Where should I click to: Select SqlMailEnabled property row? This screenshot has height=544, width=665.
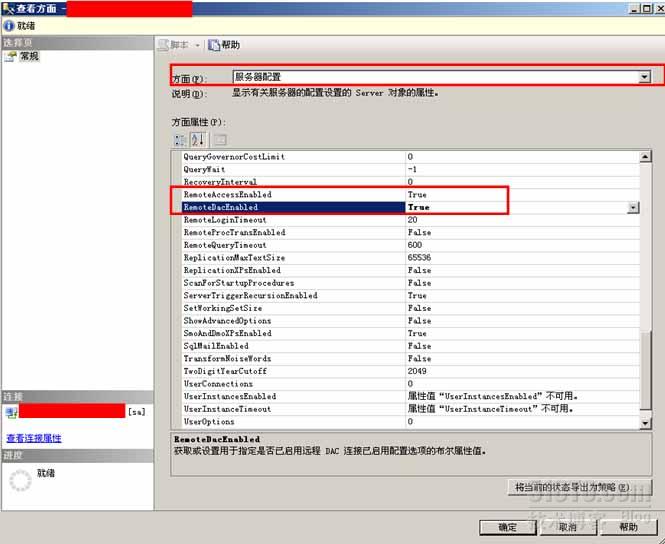410,346
